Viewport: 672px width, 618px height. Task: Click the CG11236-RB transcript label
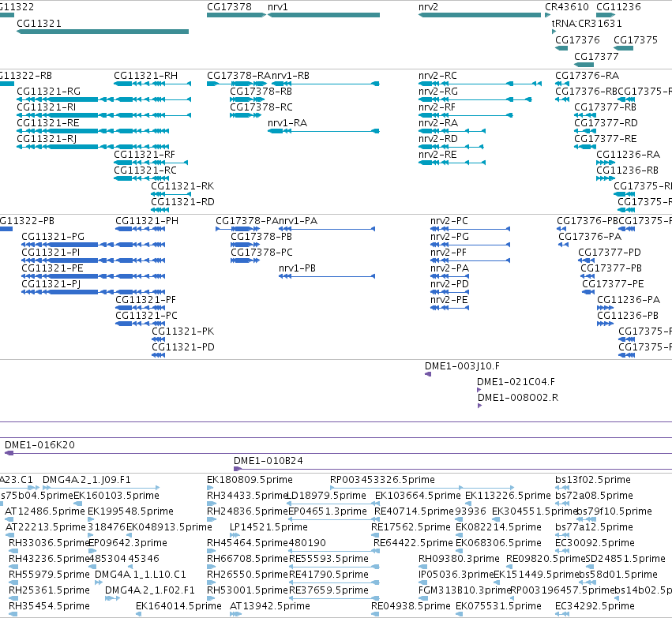(628, 170)
